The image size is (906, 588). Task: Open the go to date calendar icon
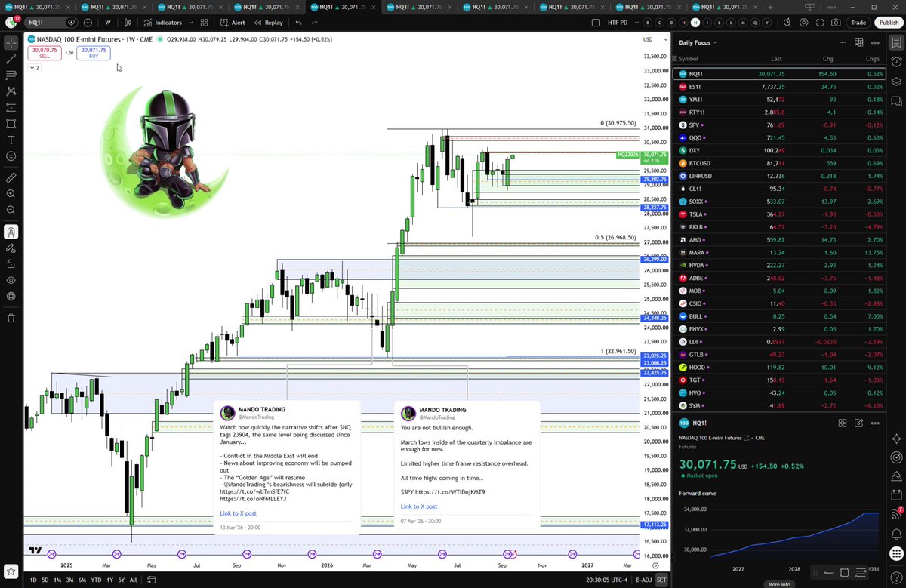click(153, 579)
